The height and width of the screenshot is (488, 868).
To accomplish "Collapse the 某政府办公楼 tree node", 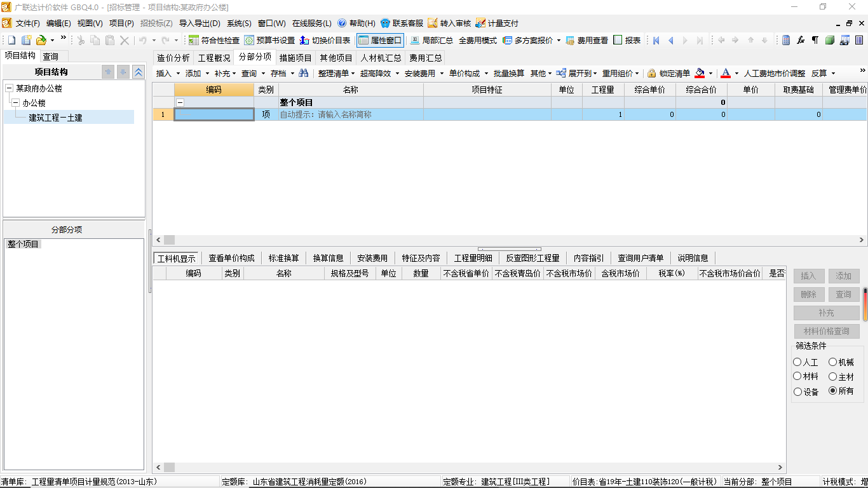I will pyautogui.click(x=9, y=88).
